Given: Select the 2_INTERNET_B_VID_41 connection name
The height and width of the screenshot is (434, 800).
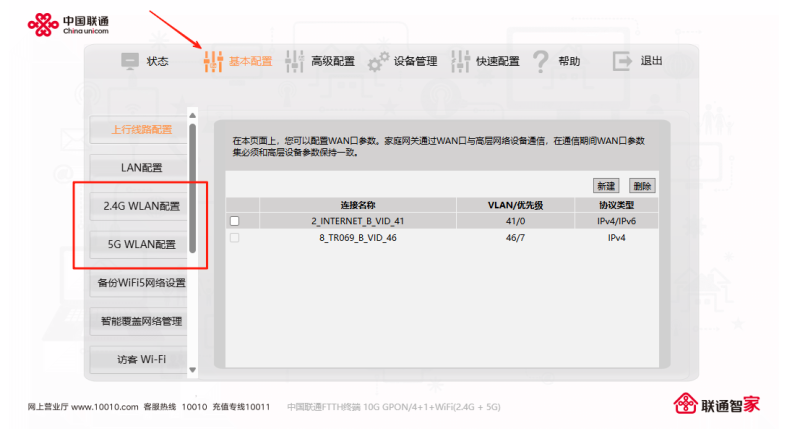Looking at the screenshot, I should 358,221.
